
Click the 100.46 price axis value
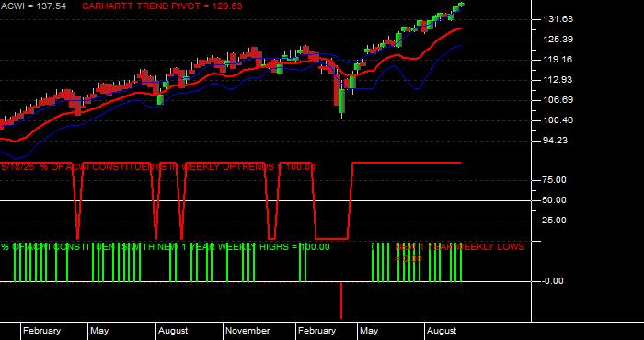click(x=558, y=120)
